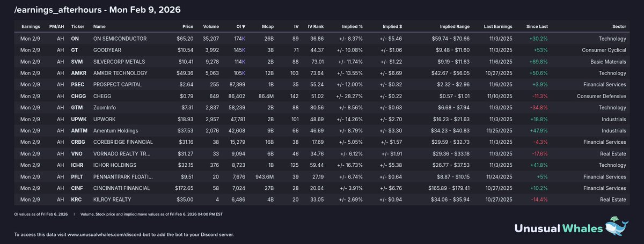The image size is (644, 244).
Task: Click the CHGG ticker row
Action: pos(322,96)
